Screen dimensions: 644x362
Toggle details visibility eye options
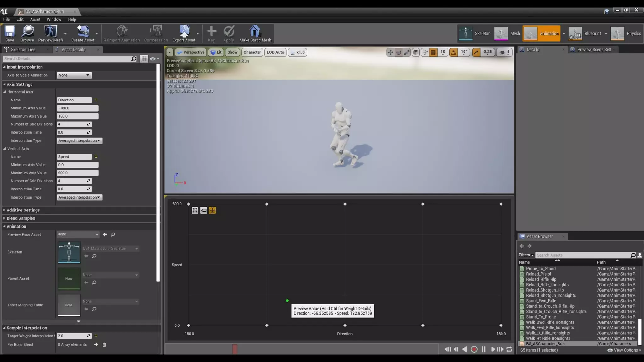click(x=154, y=58)
